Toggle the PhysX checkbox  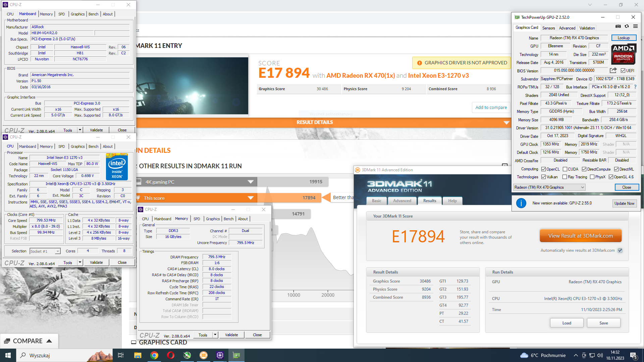pos(592,177)
